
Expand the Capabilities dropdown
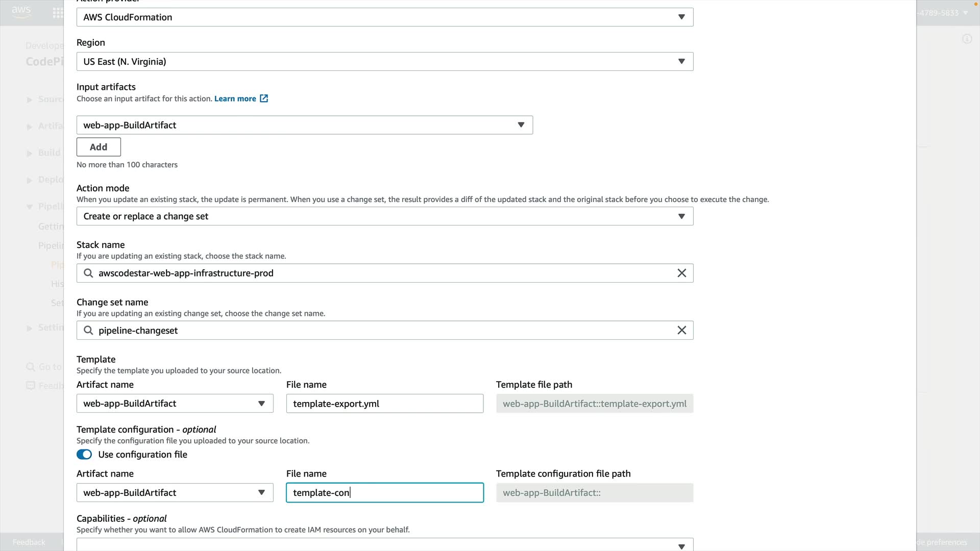point(384,545)
